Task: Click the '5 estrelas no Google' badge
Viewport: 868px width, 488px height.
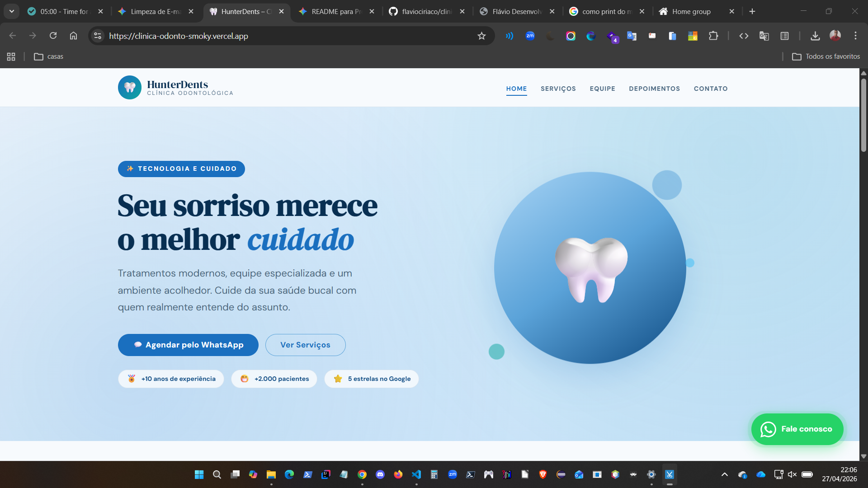Action: [372, 379]
